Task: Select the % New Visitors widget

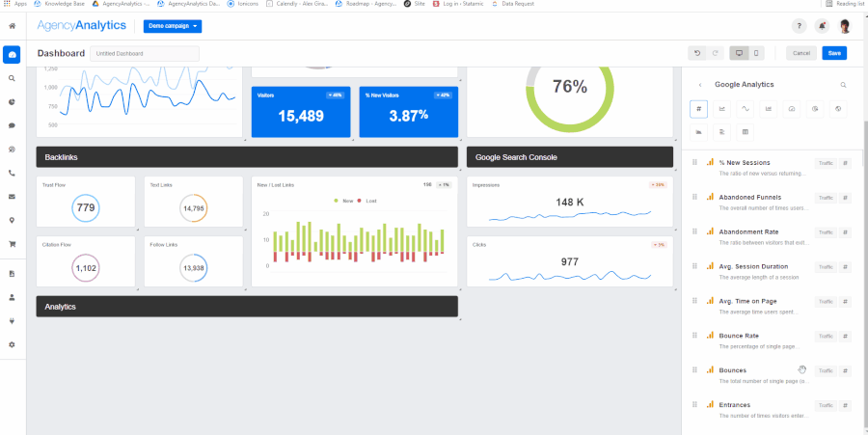Action: click(409, 112)
